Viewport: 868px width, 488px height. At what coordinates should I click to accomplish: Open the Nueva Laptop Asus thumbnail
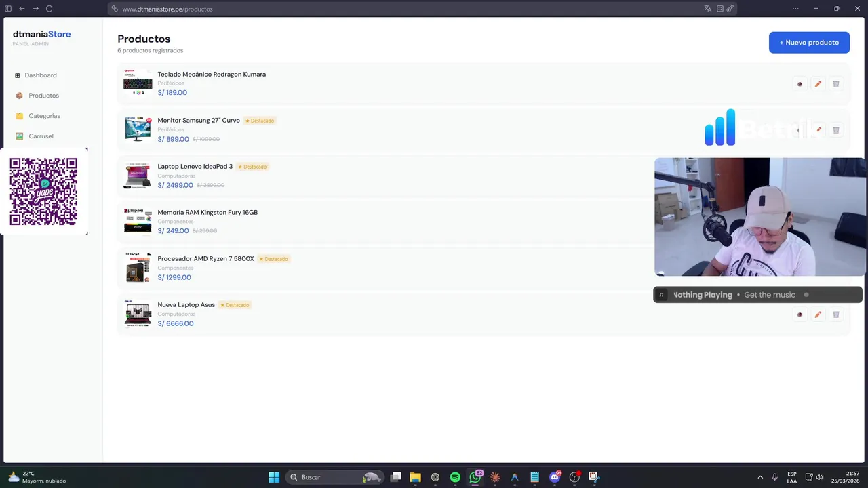[138, 313]
